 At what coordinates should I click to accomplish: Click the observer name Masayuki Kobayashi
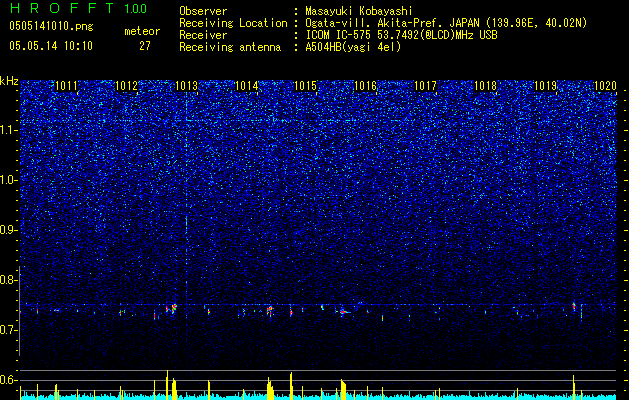click(x=359, y=12)
